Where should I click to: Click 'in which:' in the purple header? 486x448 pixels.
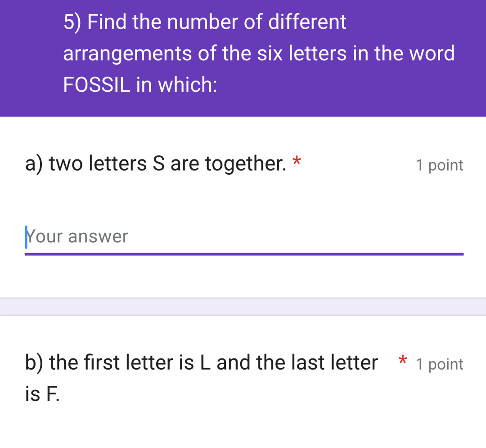pos(177,84)
